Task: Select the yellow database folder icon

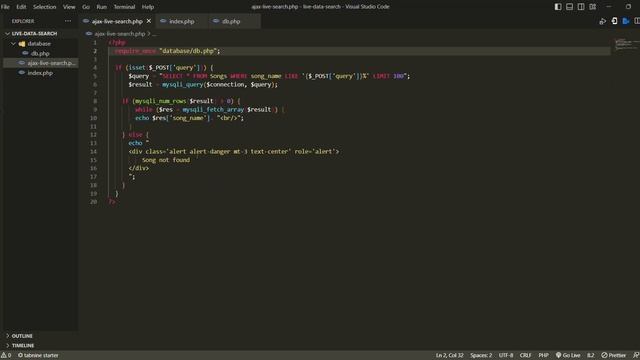Action: (22, 44)
